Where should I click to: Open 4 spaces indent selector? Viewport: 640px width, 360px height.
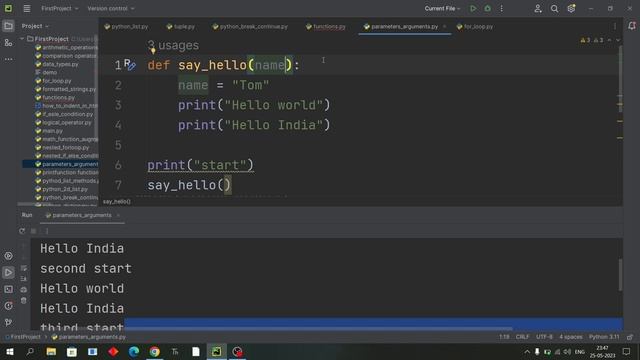[571, 337]
